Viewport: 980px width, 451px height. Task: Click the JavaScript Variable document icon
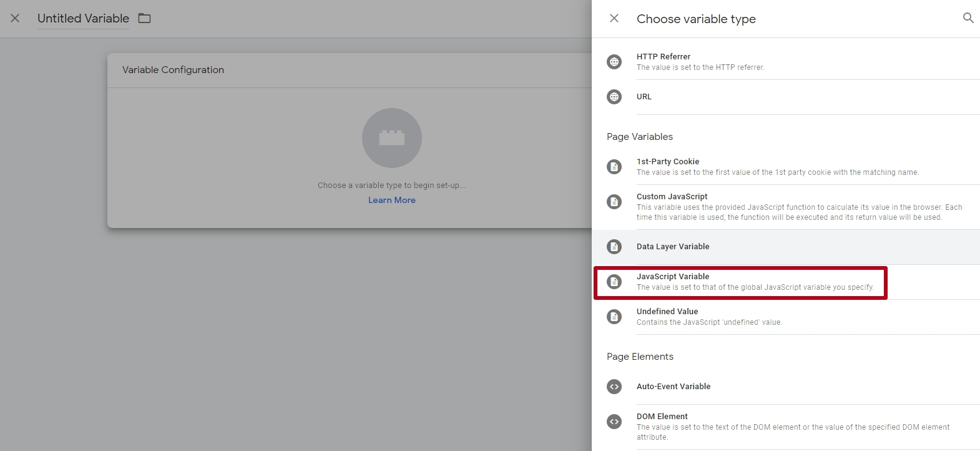click(x=614, y=282)
